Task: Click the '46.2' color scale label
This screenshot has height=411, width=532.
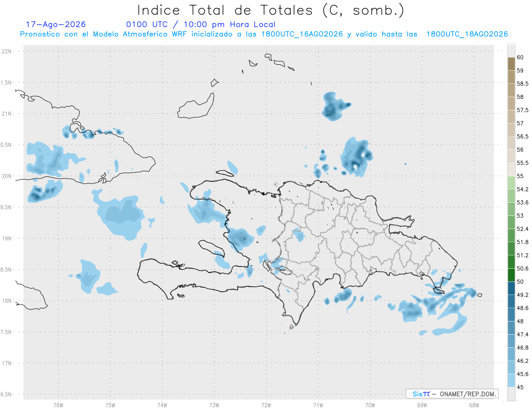Action: pos(523,361)
